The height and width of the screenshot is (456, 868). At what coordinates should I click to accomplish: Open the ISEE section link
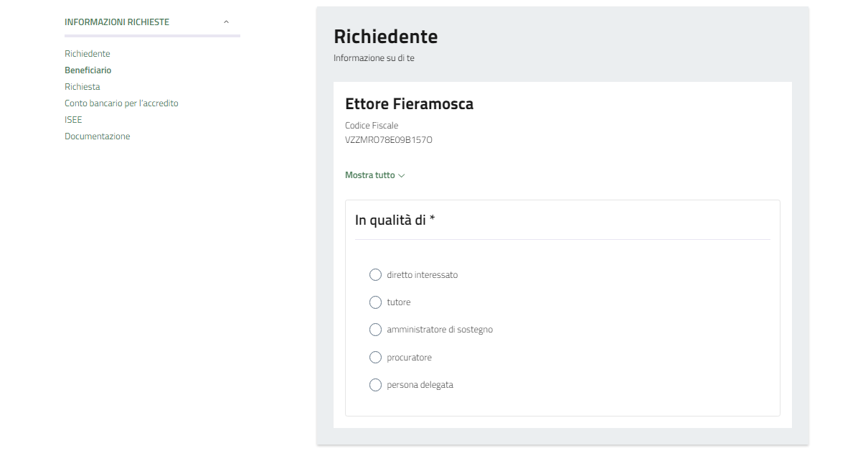click(x=73, y=120)
